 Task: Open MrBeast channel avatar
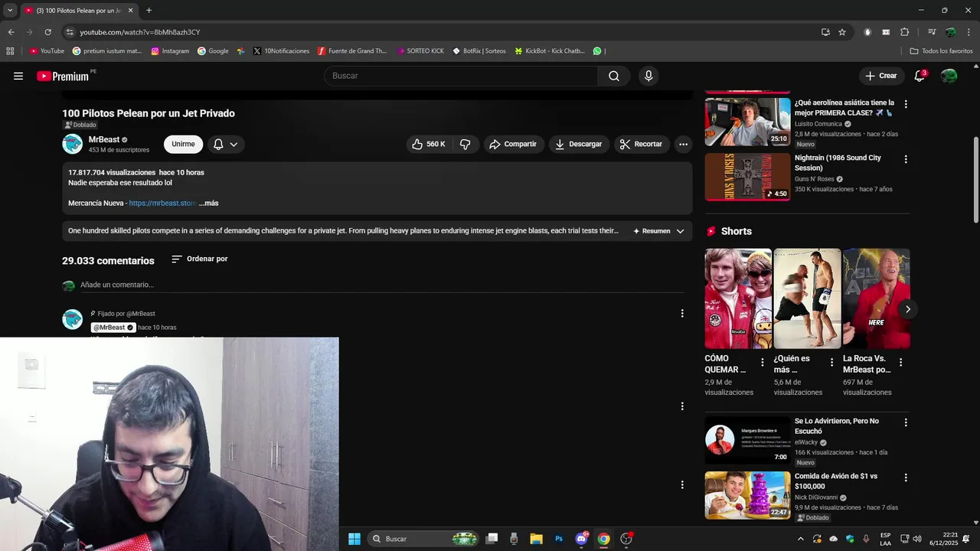(72, 144)
